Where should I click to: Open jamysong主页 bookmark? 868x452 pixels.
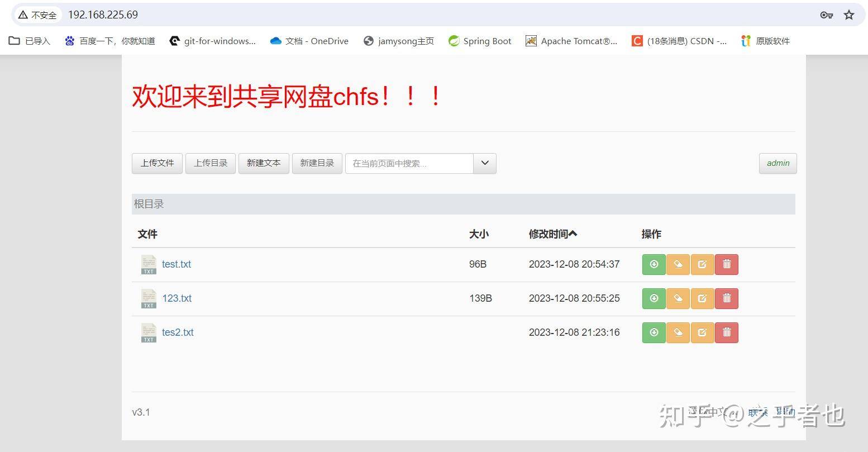(398, 41)
